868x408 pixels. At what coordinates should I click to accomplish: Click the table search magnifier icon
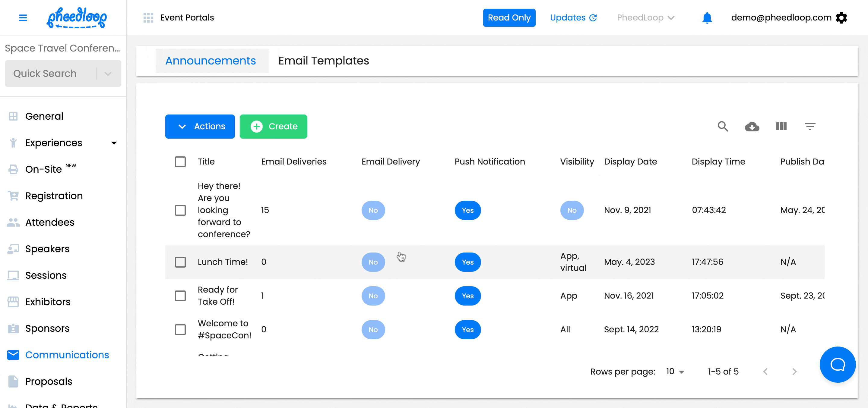pyautogui.click(x=723, y=126)
